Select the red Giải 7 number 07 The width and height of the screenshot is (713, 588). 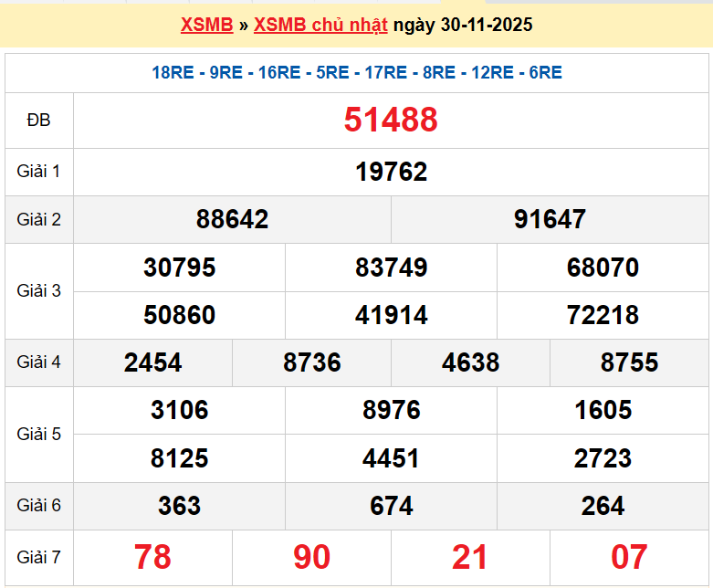629,556
